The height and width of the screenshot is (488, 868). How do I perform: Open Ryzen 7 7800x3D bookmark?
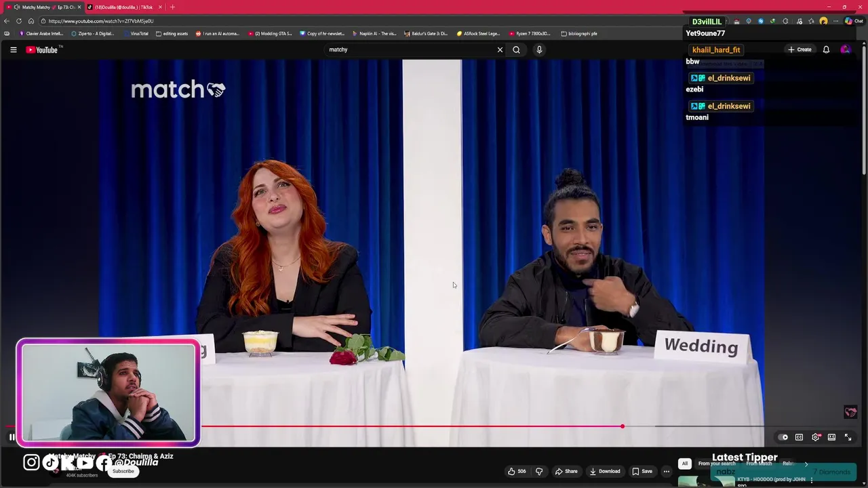[530, 33]
